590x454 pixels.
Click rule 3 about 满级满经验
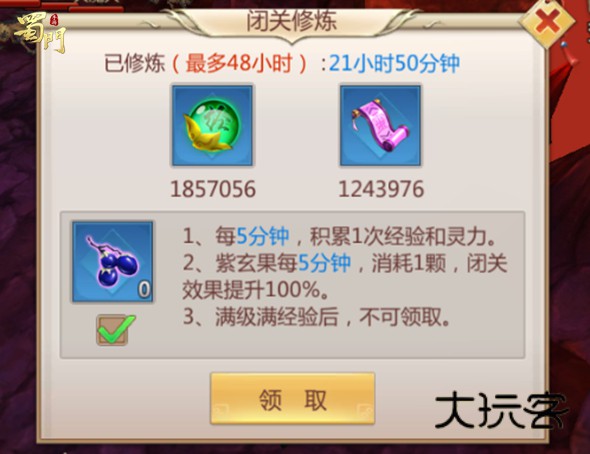pyautogui.click(x=316, y=316)
